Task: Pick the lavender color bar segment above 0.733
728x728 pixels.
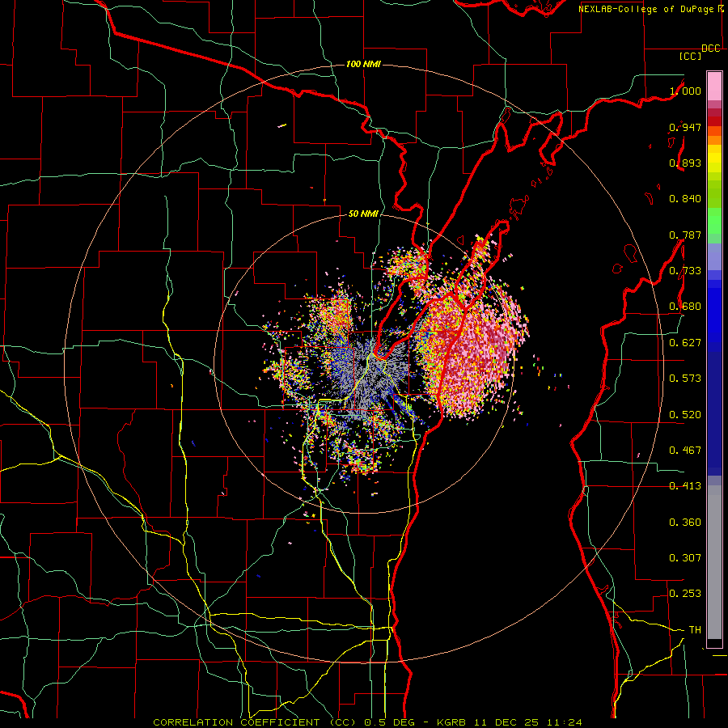Action: [714, 256]
